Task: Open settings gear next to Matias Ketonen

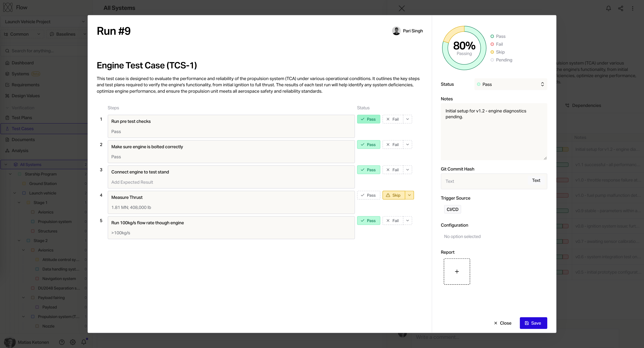Action: pyautogui.click(x=73, y=342)
